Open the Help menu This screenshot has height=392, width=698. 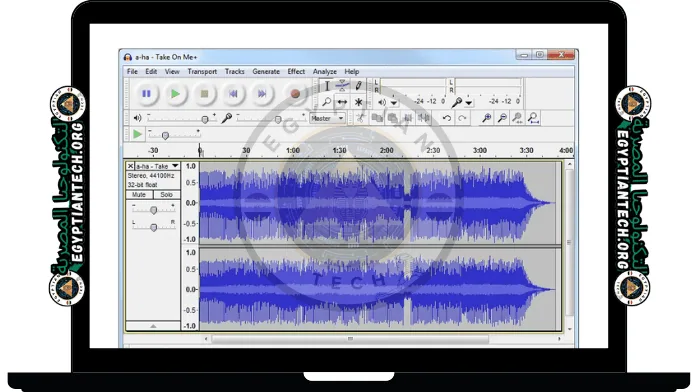tap(352, 72)
